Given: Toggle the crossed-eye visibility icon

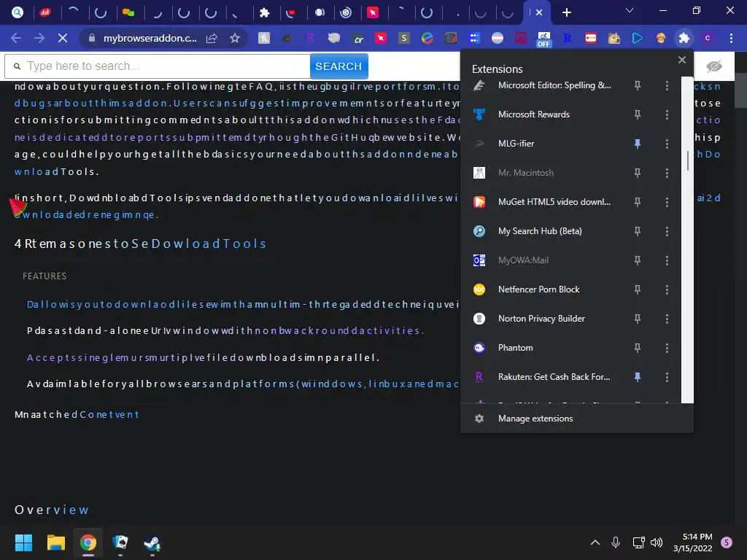Looking at the screenshot, I should (x=713, y=66).
